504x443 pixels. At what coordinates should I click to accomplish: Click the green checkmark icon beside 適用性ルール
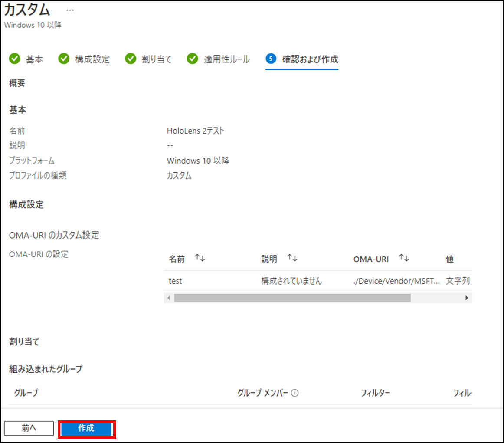(192, 59)
